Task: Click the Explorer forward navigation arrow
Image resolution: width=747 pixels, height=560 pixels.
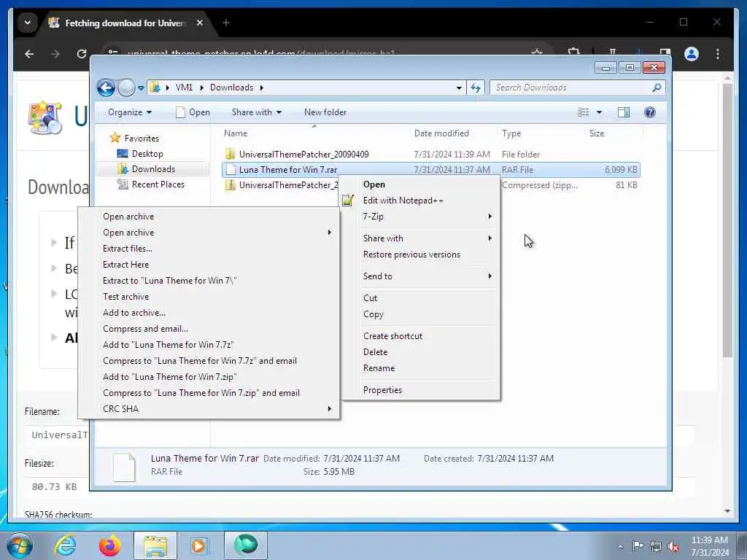Action: (126, 87)
